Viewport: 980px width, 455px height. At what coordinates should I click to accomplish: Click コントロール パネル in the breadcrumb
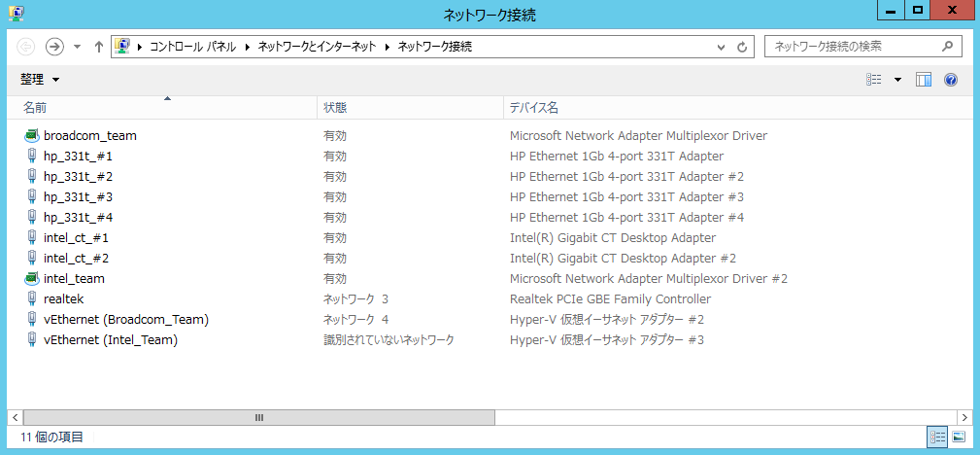[x=193, y=47]
